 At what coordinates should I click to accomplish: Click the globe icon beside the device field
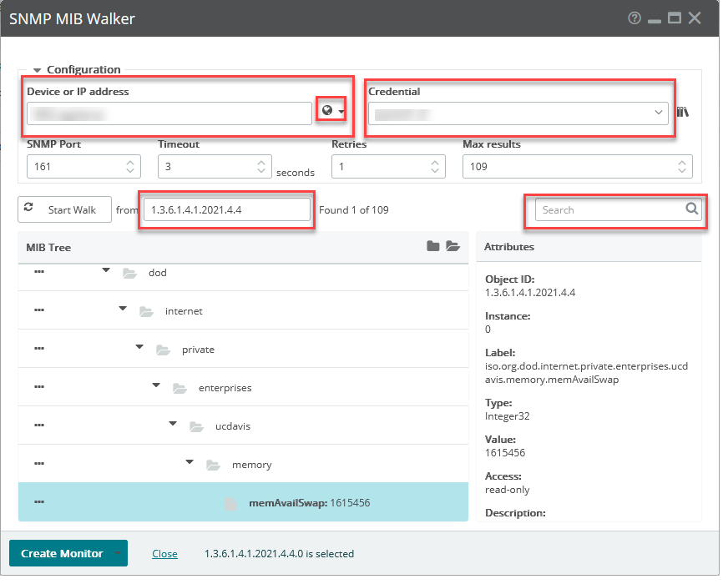pyautogui.click(x=329, y=109)
